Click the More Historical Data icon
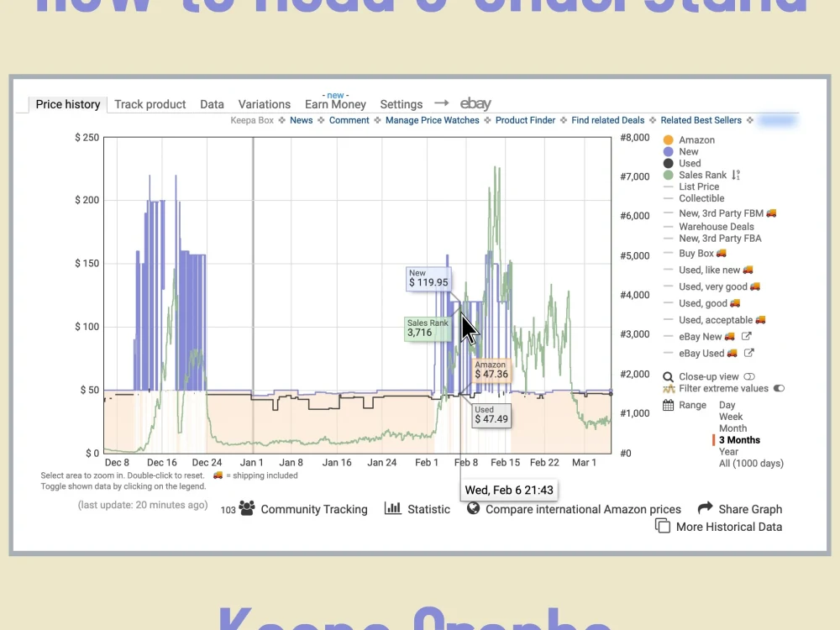The width and height of the screenshot is (840, 630). click(663, 526)
